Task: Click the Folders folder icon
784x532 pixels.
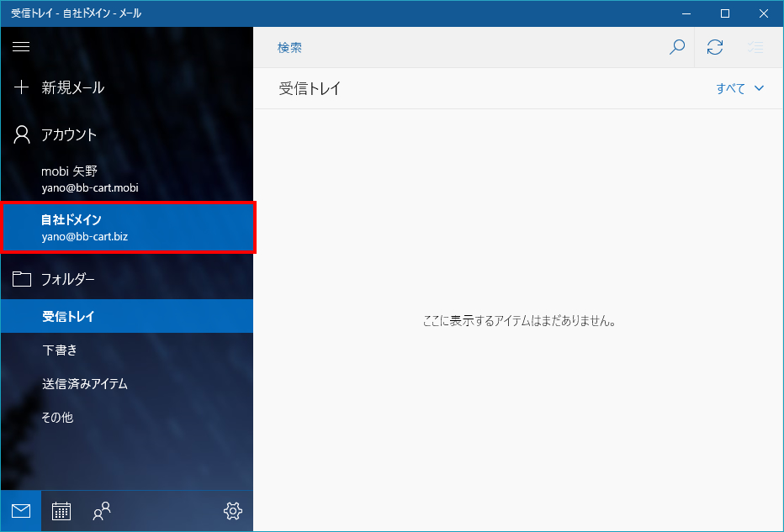Action: coord(21,278)
